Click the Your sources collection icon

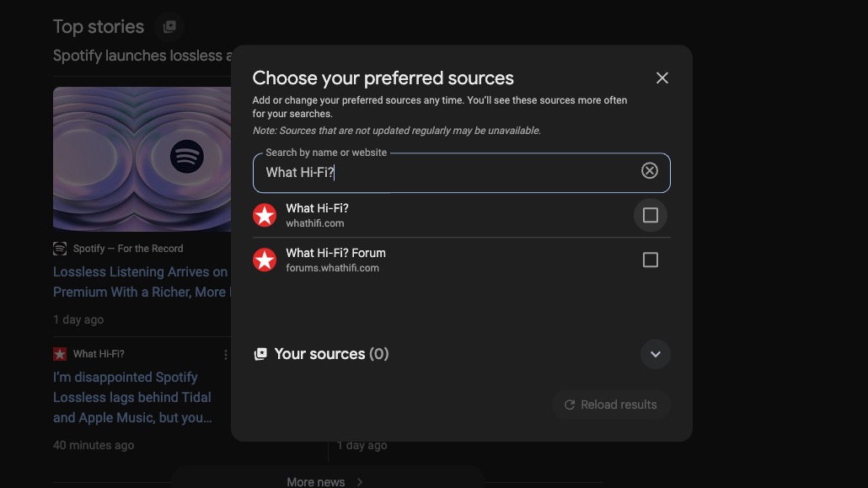(x=260, y=354)
